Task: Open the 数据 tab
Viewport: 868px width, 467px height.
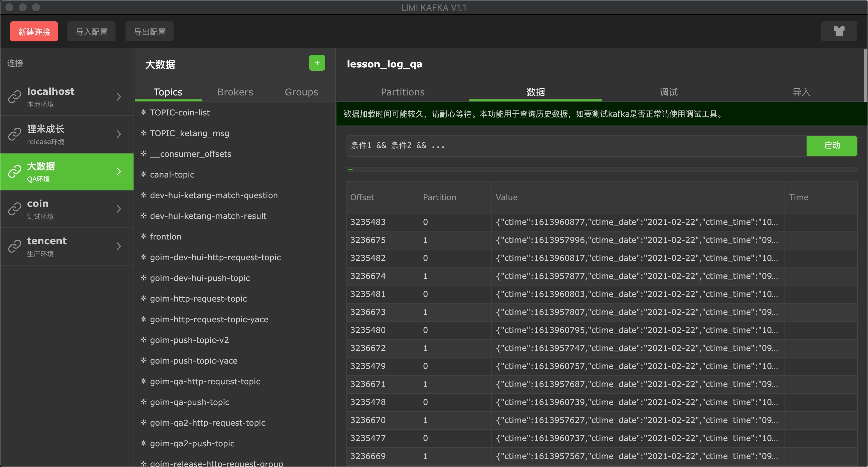Action: pyautogui.click(x=536, y=92)
